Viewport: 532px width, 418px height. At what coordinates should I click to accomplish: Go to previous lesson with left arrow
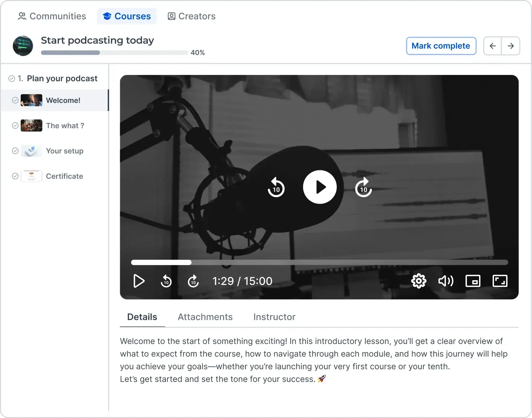point(492,46)
